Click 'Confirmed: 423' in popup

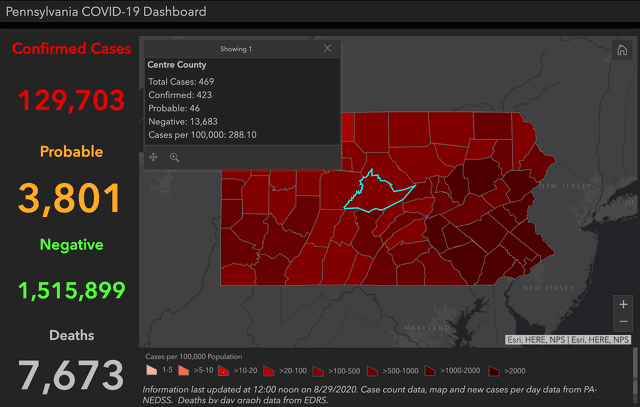point(180,95)
